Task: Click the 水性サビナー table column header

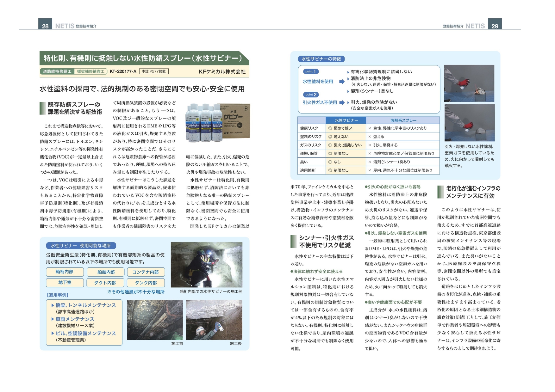Action: (x=346, y=120)
